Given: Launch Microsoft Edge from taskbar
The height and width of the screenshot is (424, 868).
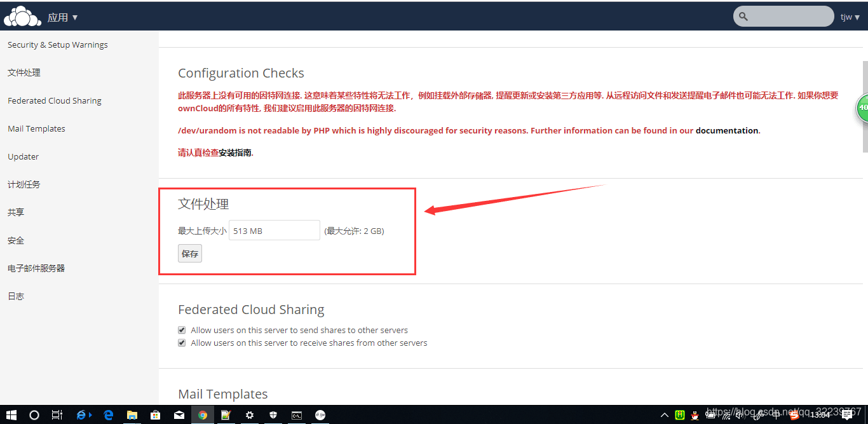Looking at the screenshot, I should point(109,415).
